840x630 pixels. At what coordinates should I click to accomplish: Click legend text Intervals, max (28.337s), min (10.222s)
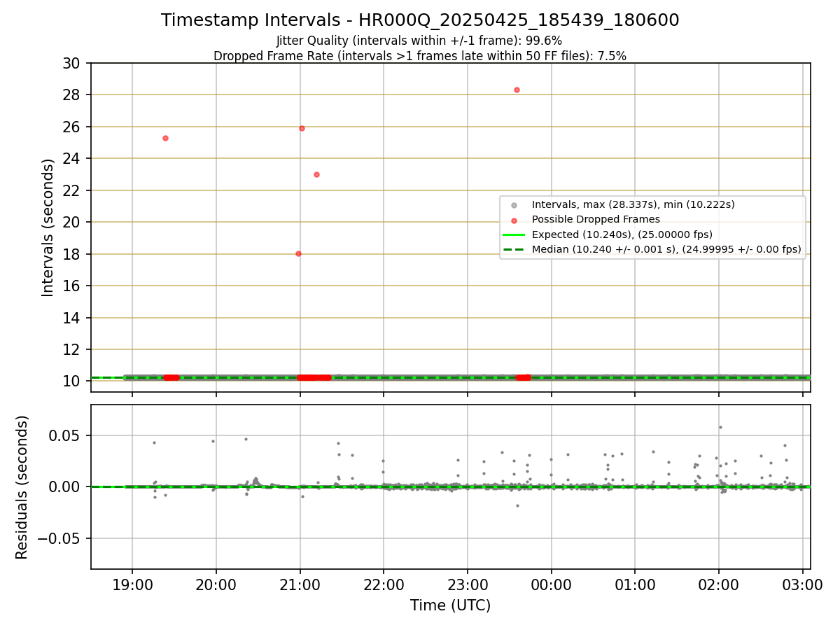pos(633,205)
